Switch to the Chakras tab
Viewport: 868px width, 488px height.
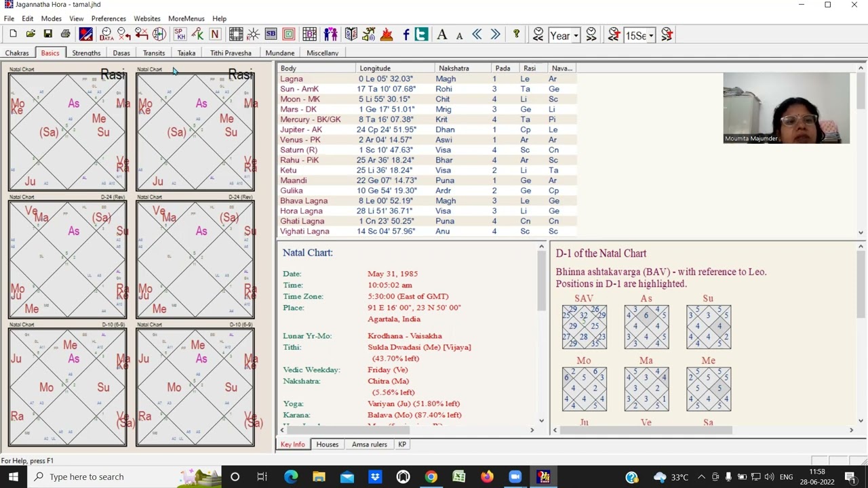(17, 53)
